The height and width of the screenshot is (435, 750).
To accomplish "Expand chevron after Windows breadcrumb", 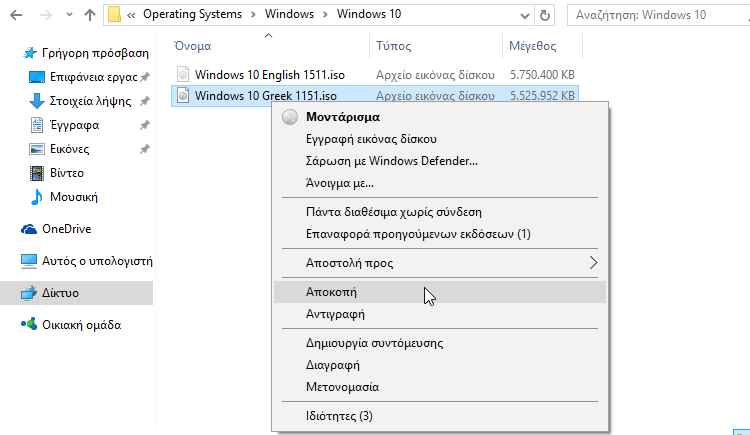I will coord(325,15).
